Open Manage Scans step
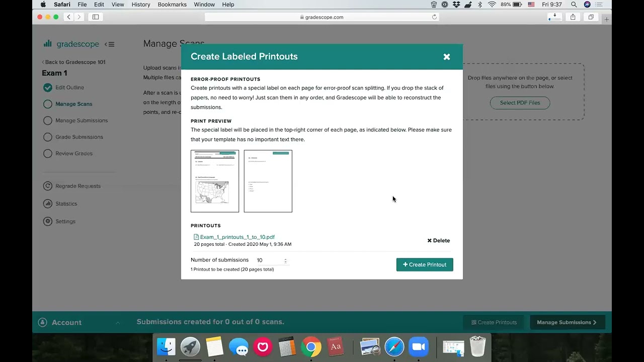 click(73, 104)
